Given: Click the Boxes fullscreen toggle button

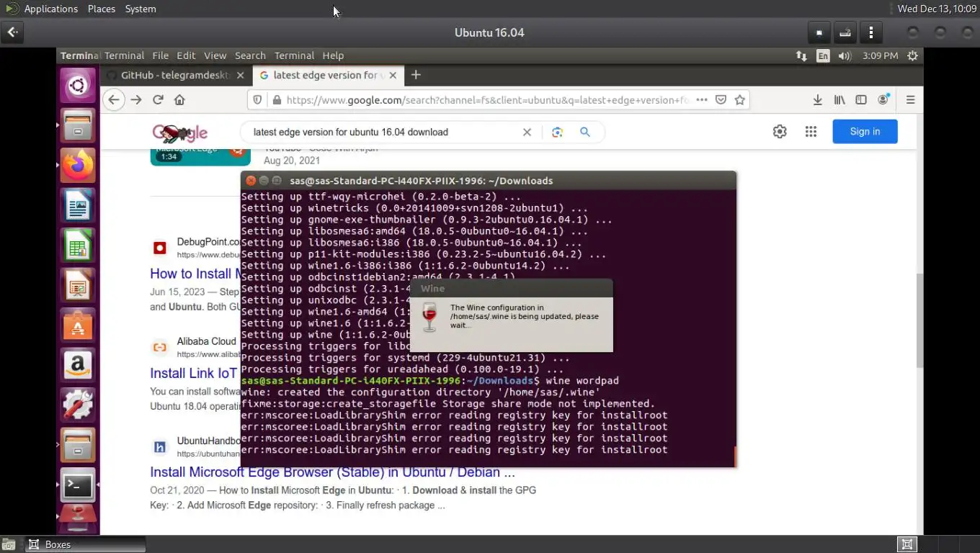Looking at the screenshot, I should click(819, 32).
